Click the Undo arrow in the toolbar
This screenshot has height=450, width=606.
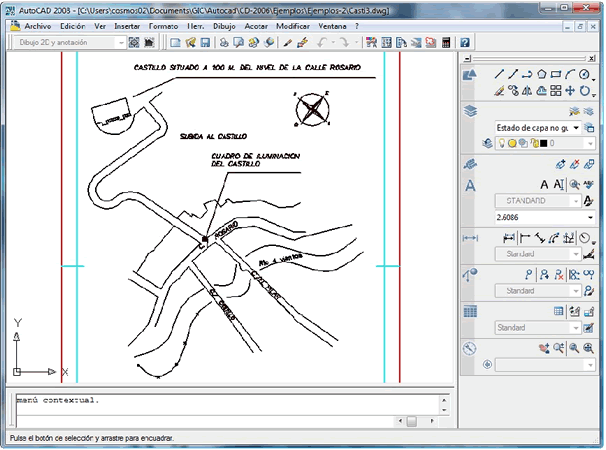(x=322, y=43)
